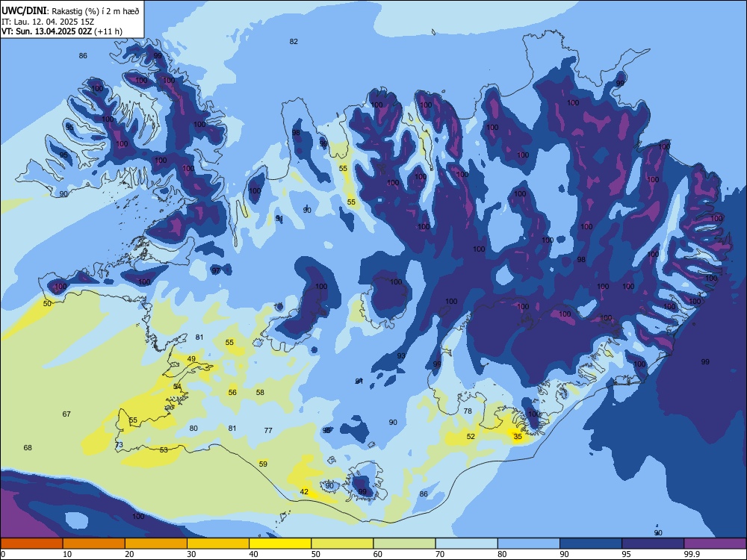Click the light green 60–70 legend swatch
Viewport: 747px width, 560px height.
click(x=404, y=544)
